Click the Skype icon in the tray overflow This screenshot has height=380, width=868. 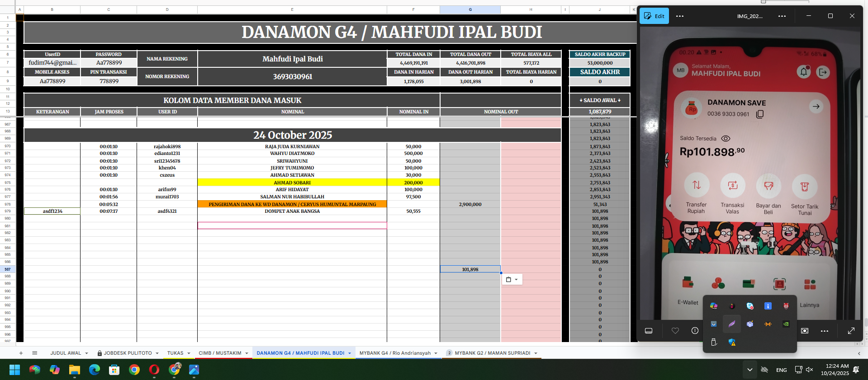coord(750,306)
